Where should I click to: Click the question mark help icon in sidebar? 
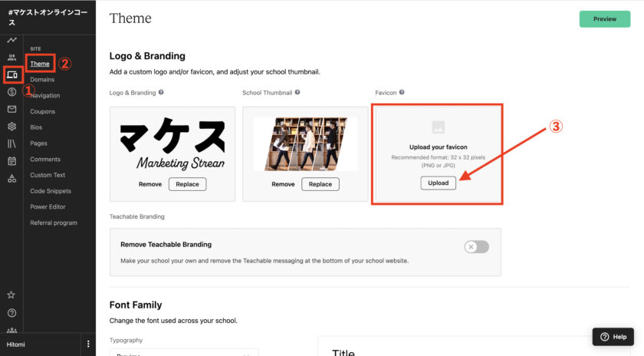pos(12,313)
